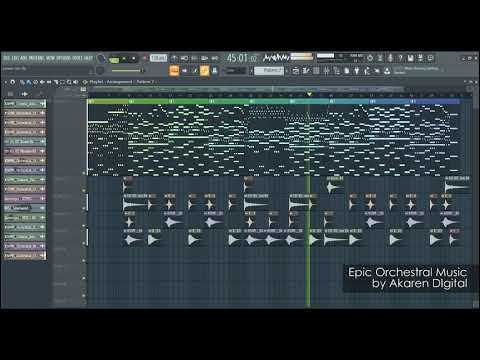Open the VIEW menu
The height and width of the screenshot is (360, 480).
50,58
